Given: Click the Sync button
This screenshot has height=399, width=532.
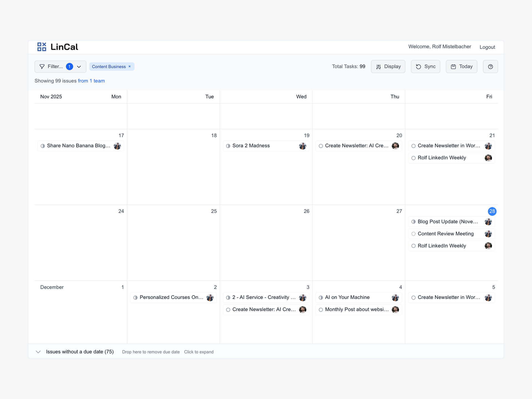Looking at the screenshot, I should tap(425, 66).
